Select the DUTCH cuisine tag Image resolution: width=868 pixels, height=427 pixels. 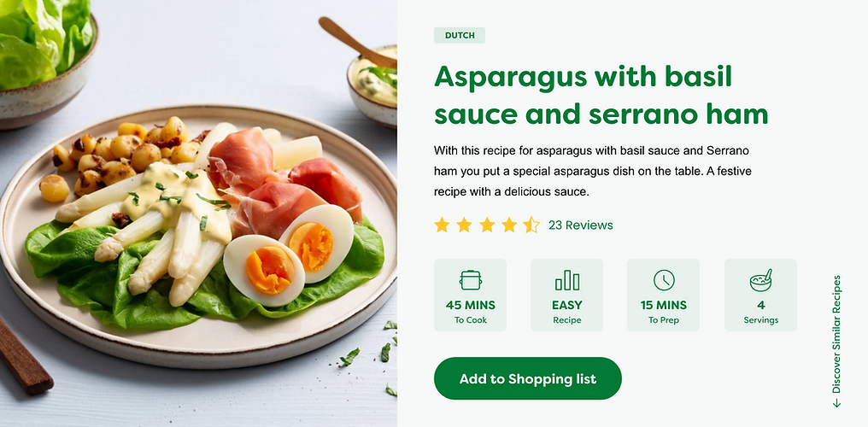[x=460, y=35]
